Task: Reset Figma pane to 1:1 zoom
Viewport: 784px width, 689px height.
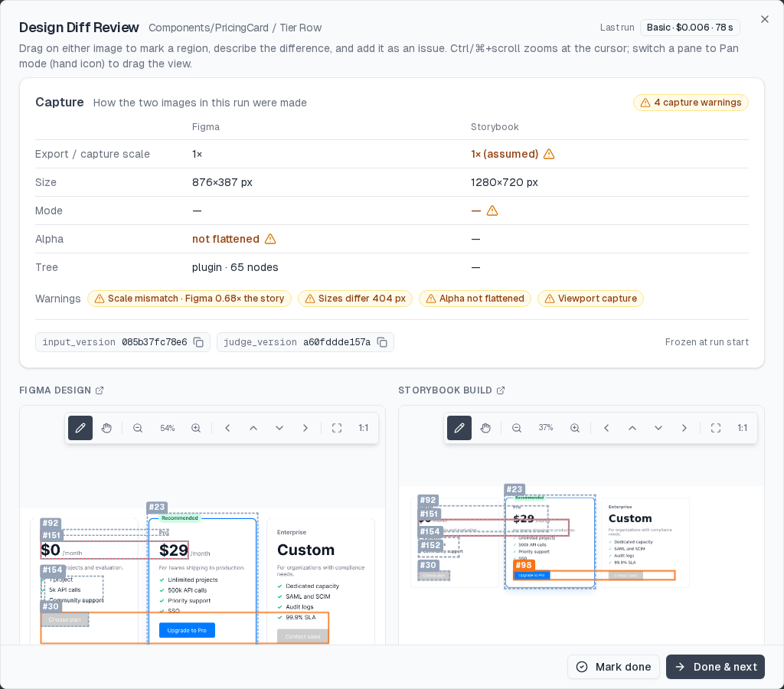Action: coord(364,428)
